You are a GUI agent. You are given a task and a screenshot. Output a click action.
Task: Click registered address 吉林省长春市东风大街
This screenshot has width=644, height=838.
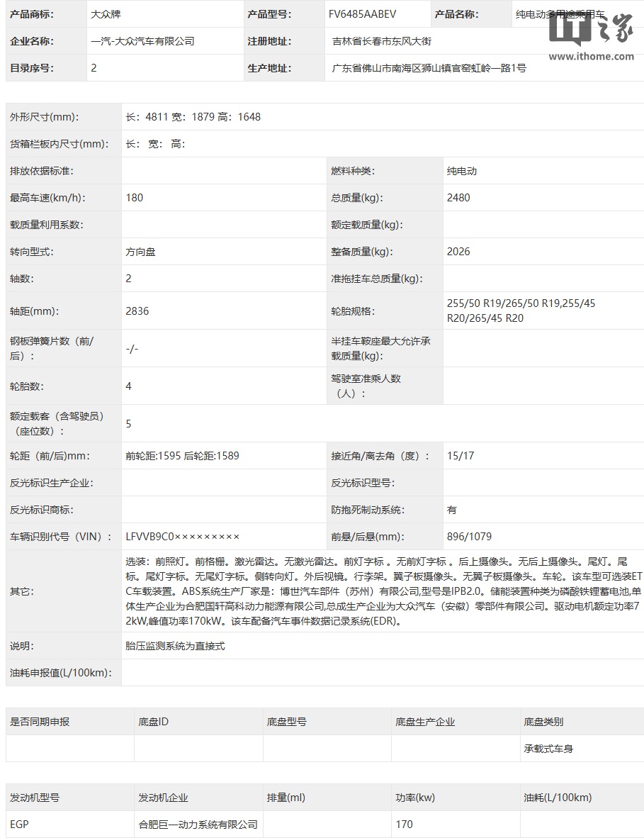click(x=381, y=41)
